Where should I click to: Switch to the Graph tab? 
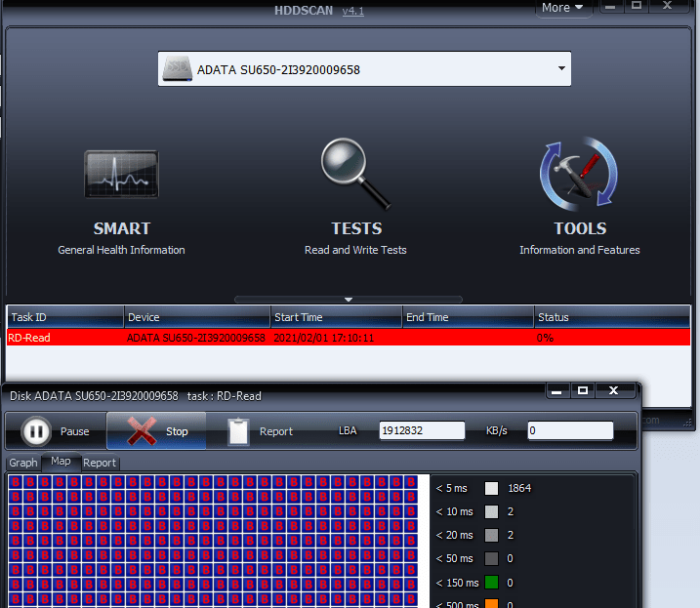click(23, 463)
